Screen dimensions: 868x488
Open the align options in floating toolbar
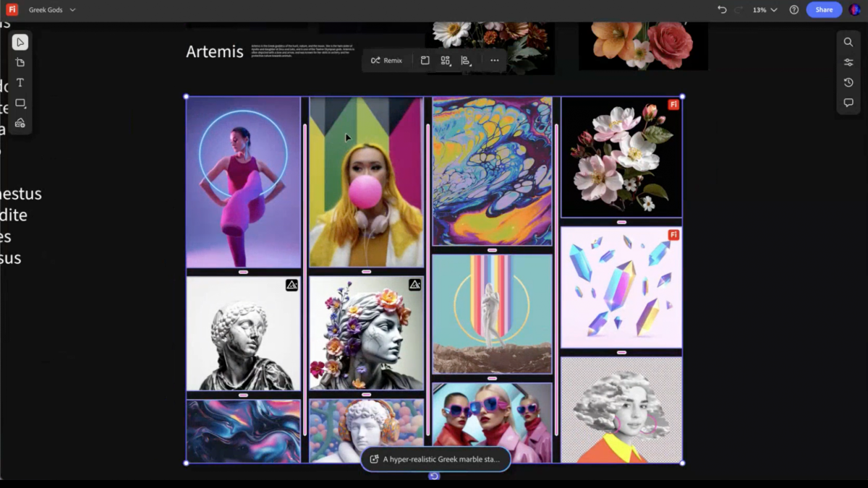coord(466,61)
